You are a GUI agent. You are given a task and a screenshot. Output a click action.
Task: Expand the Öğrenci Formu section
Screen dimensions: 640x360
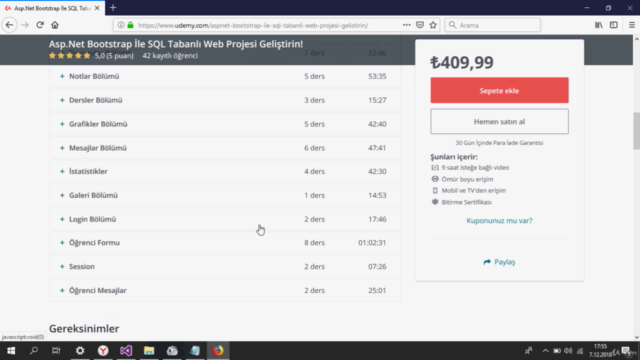[x=224, y=243]
